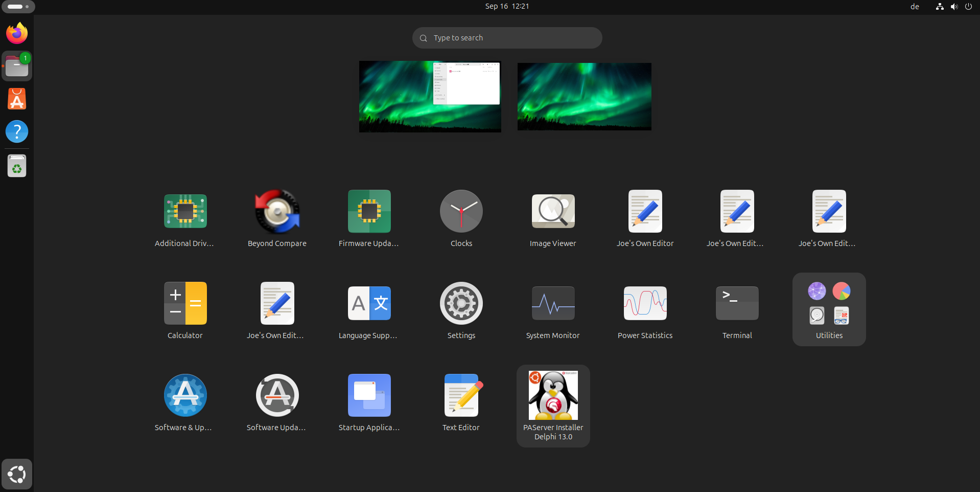
Task: Open the Settings app
Action: (461, 304)
